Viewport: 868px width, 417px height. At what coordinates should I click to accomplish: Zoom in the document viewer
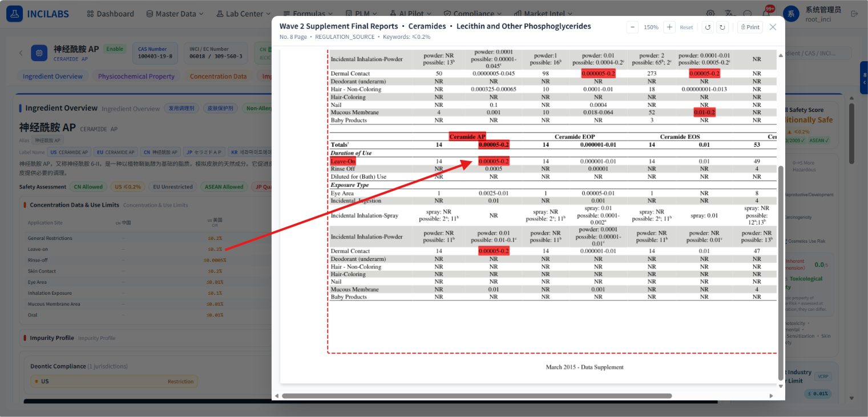point(669,27)
